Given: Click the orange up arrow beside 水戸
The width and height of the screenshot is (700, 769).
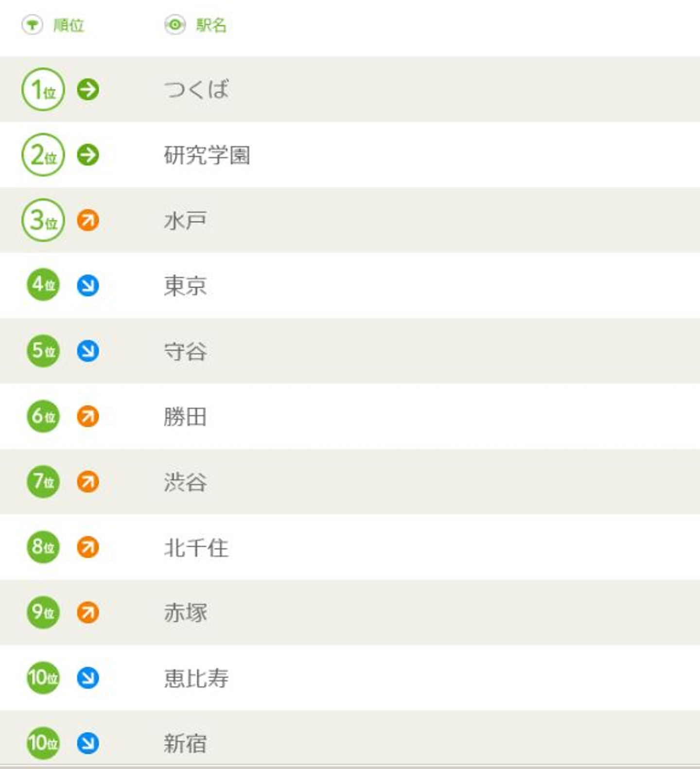Looking at the screenshot, I should pos(88,220).
